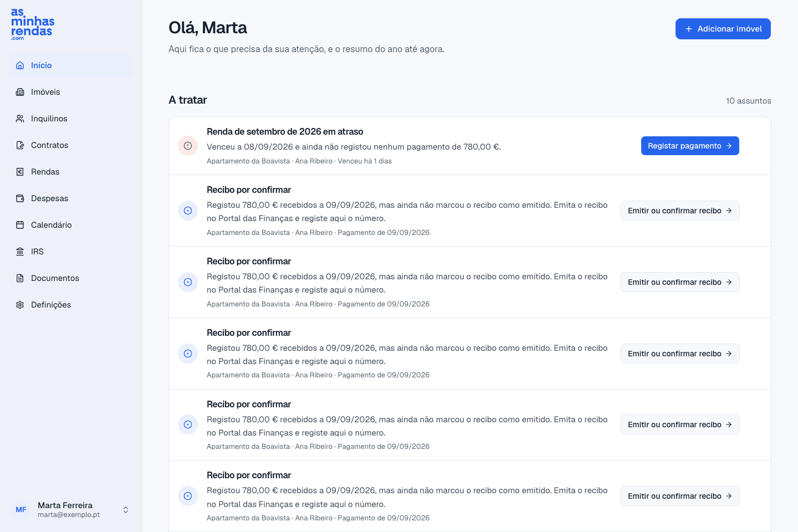The height and width of the screenshot is (532, 798).
Task: Click the red overdue alert icon
Action: [188, 146]
